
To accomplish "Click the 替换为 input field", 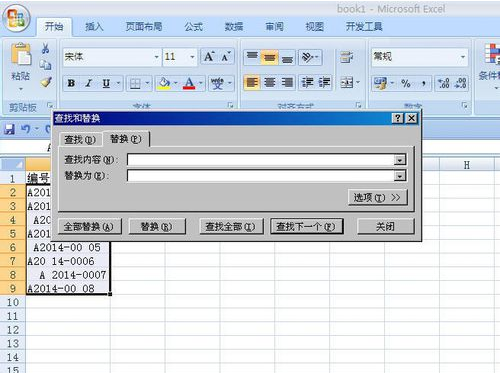I will click(x=261, y=176).
